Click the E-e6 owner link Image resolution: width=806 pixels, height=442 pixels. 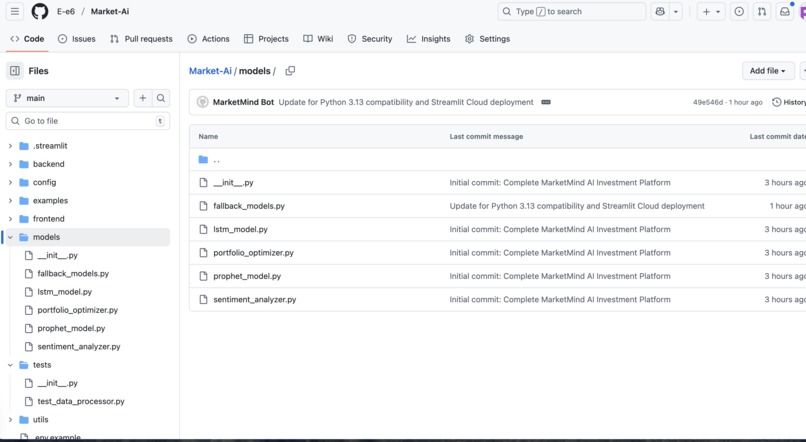[66, 11]
